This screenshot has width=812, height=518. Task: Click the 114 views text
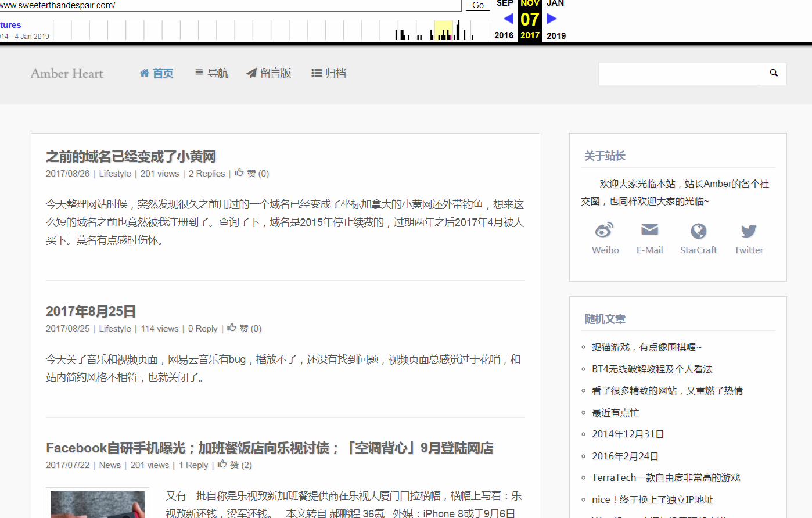(x=160, y=329)
